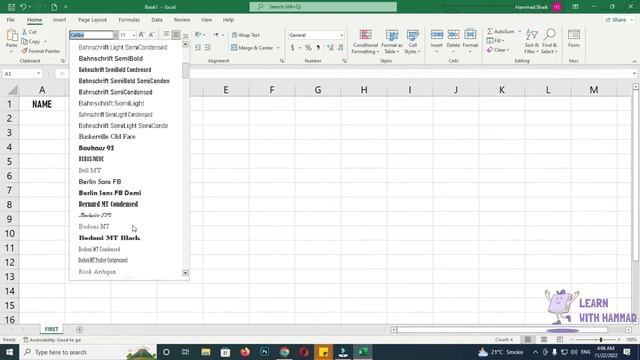Switch to the Formulas tab
The image size is (640, 360).
pyautogui.click(x=129, y=20)
